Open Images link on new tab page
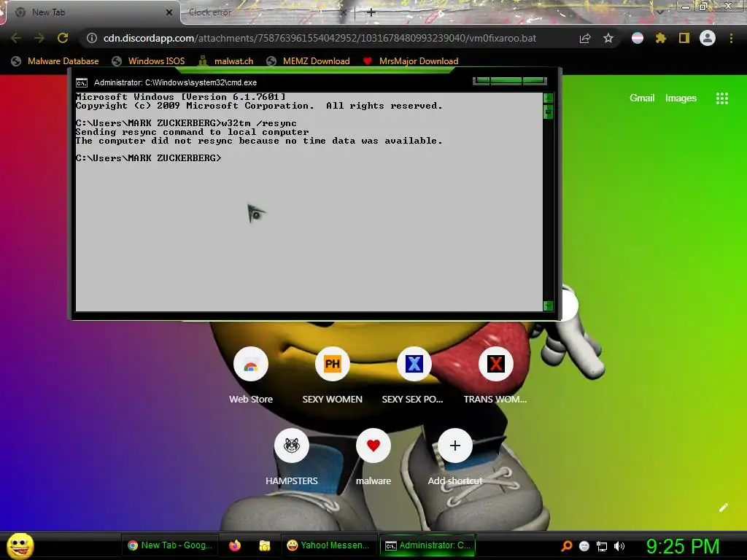The width and height of the screenshot is (747, 560). [x=681, y=98]
